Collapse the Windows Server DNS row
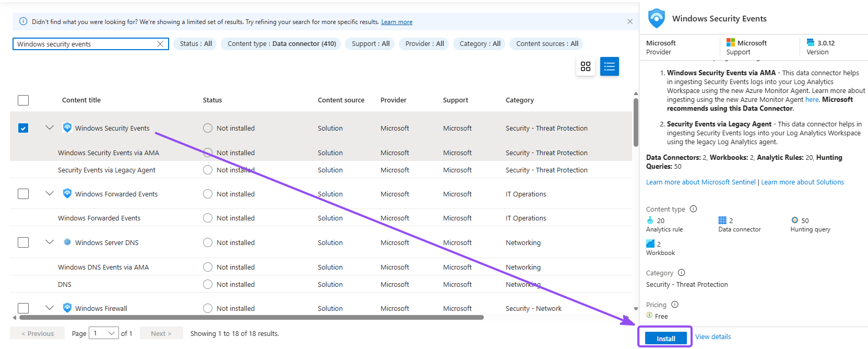The width and height of the screenshot is (868, 349). pos(50,242)
